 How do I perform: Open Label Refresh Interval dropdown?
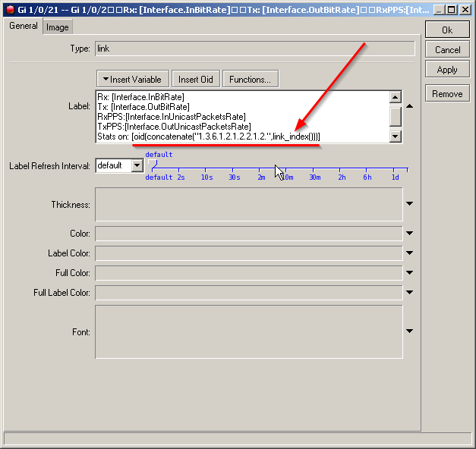pos(137,165)
